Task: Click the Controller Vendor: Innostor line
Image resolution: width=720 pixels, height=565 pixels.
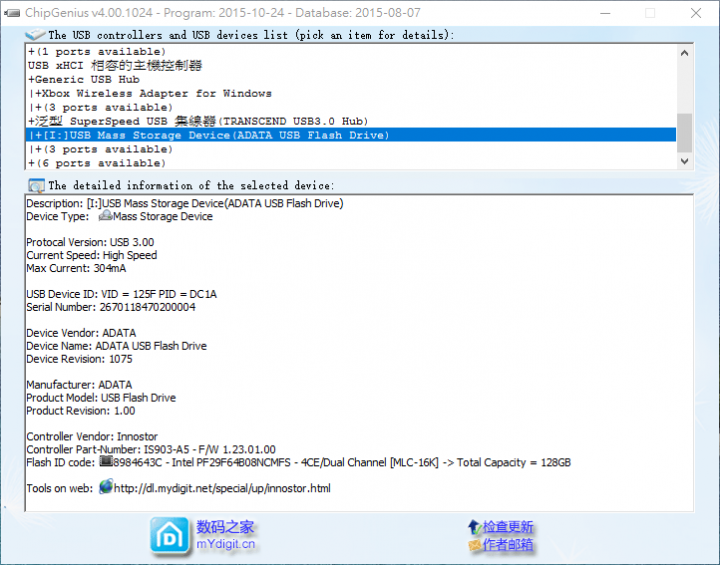Action: [x=92, y=436]
